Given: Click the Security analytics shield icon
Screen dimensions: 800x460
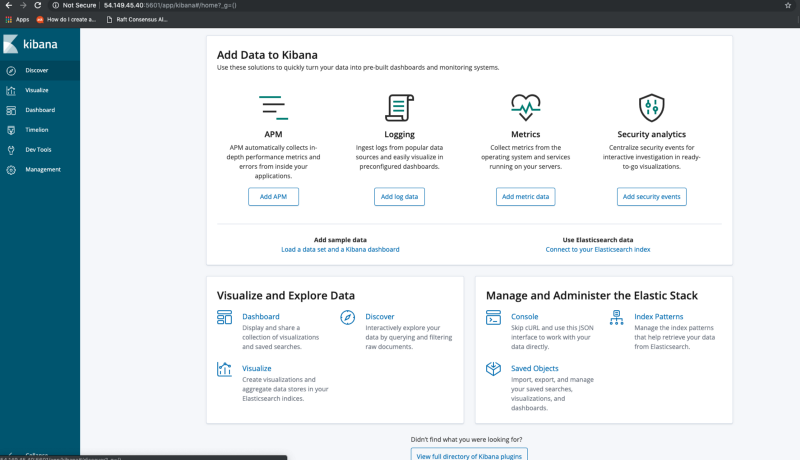Looking at the screenshot, I should pyautogui.click(x=652, y=108).
